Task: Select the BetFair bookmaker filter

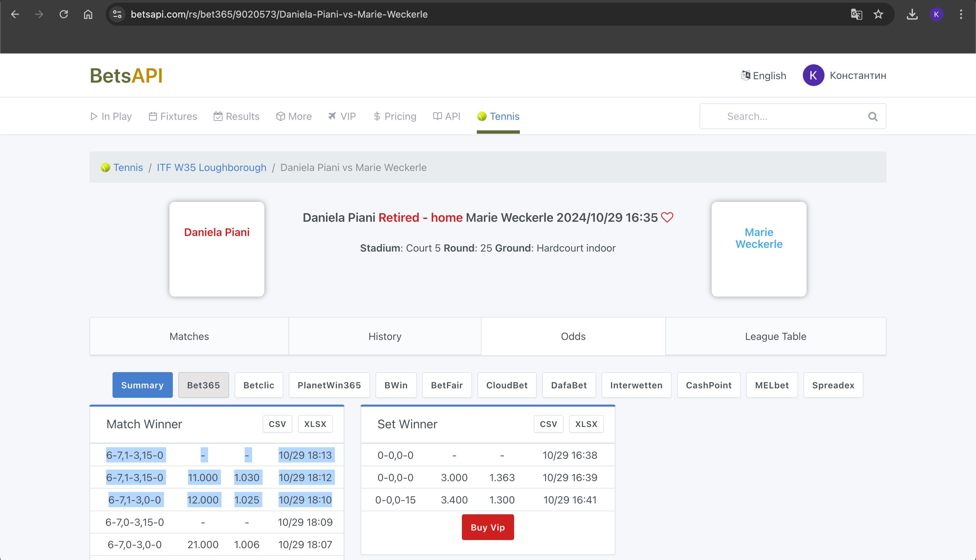Action: pos(446,385)
